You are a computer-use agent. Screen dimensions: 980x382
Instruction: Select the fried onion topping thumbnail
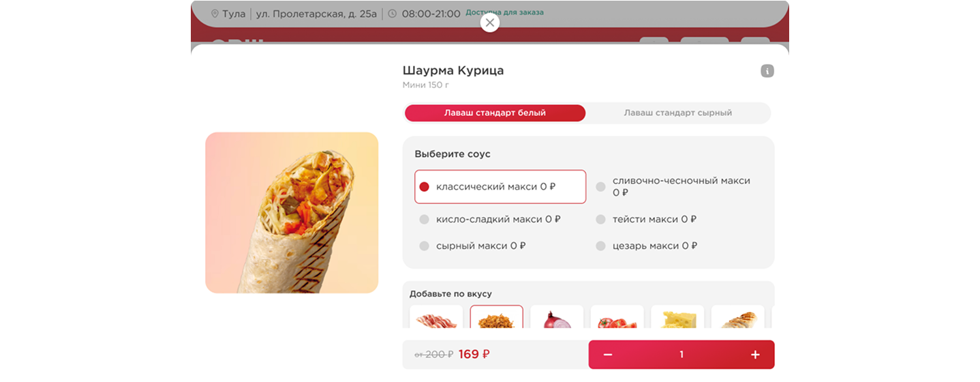coord(497,317)
